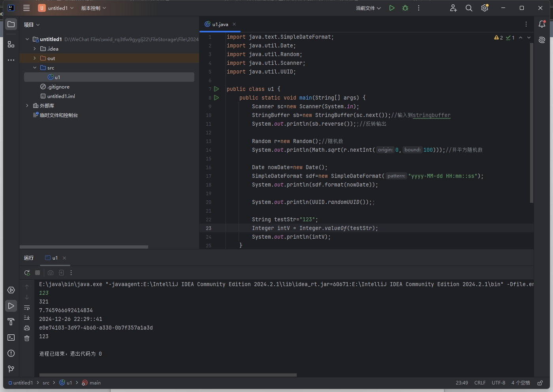This screenshot has width=553, height=392.
Task: Open the Services tool window
Action: point(11,290)
